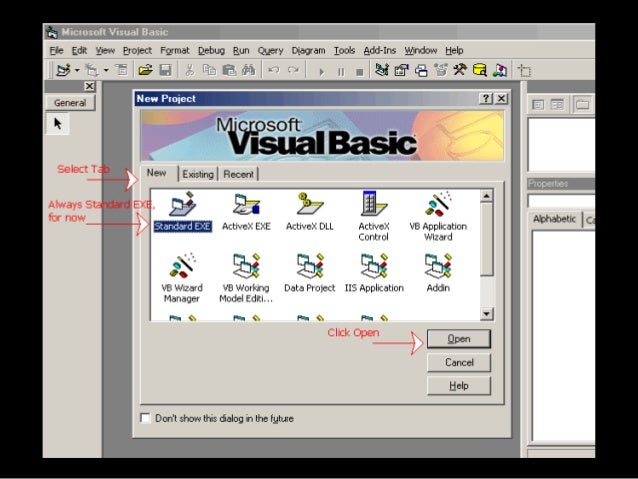Click the project list scrollbar down arrow
Image resolution: width=638 pixels, height=479 pixels.
[487, 314]
